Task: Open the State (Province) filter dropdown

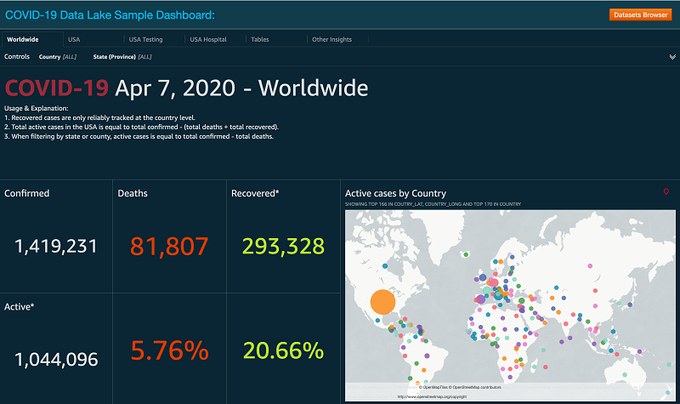Action: coord(122,57)
